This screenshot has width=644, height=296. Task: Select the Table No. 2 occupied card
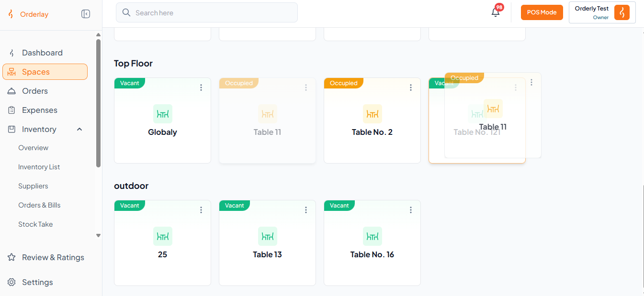click(x=372, y=121)
